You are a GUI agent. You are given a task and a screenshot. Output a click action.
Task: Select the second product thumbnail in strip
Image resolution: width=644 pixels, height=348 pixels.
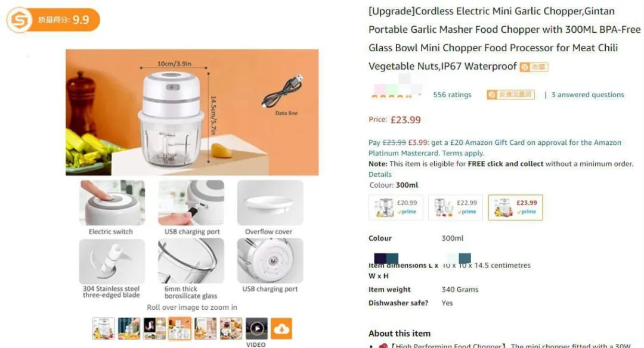click(129, 328)
